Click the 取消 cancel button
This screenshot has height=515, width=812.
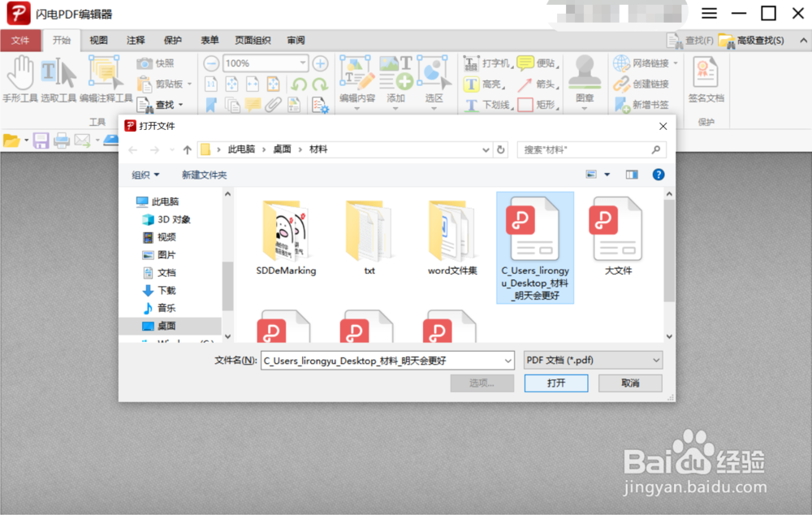click(630, 383)
